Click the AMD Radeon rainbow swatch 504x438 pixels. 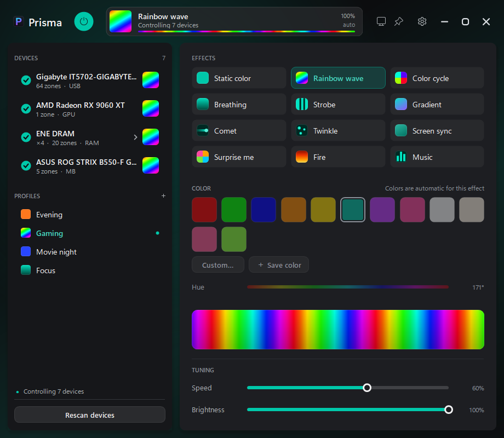point(151,108)
